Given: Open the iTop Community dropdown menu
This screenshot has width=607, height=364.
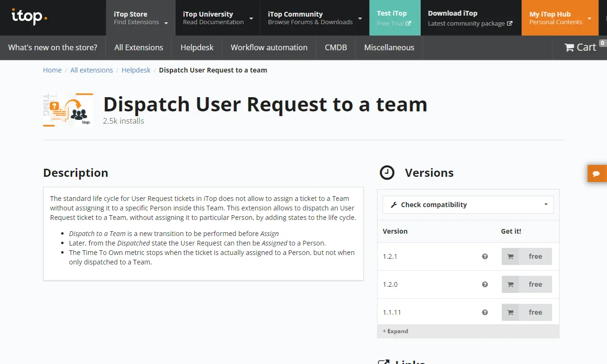Looking at the screenshot, I should click(x=315, y=18).
